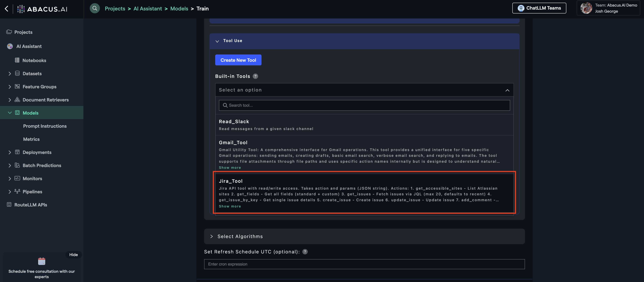The width and height of the screenshot is (644, 282).
Task: Expand the Datasets sidebar section
Action: 10,74
